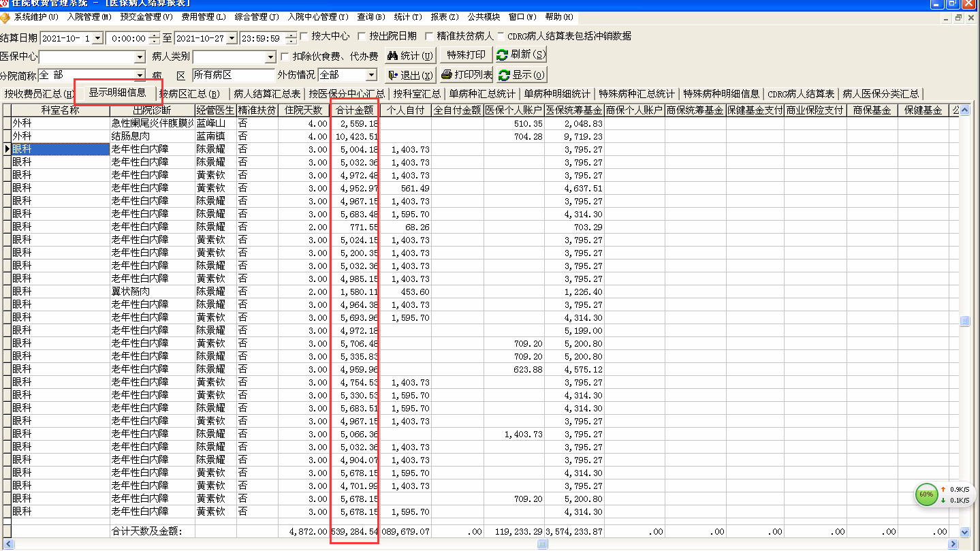Open the 特殊病种明细信息 tab
Viewport: 980px width, 551px height.
(x=721, y=94)
